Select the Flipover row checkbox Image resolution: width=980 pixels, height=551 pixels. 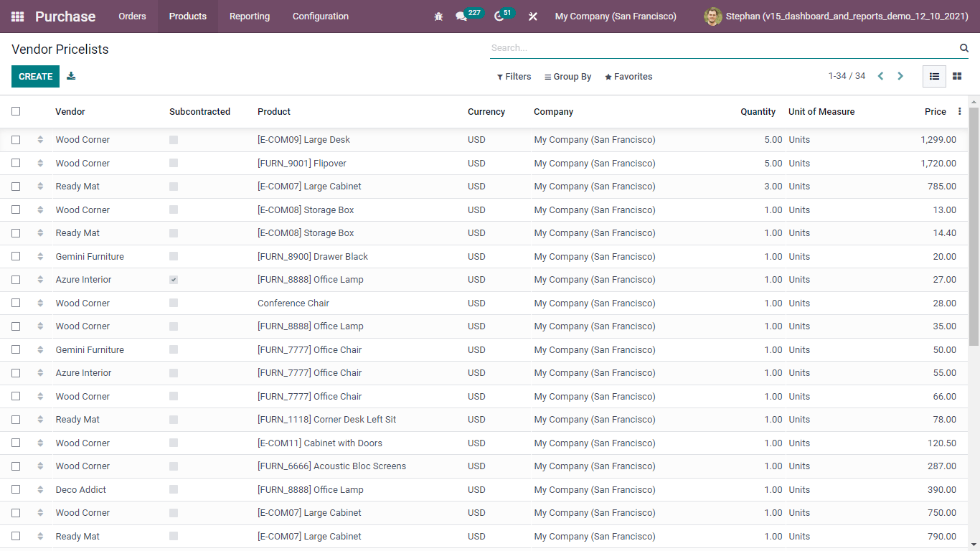click(x=16, y=164)
